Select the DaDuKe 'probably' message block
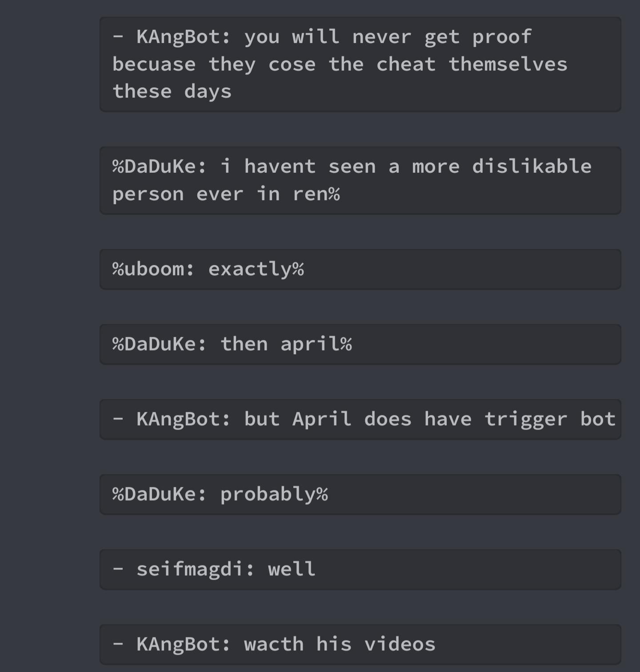 click(360, 495)
